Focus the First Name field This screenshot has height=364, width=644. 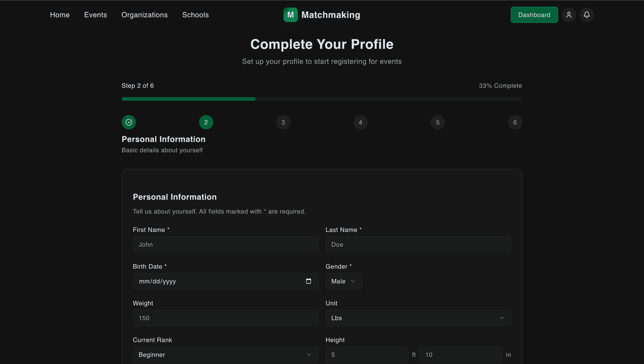click(x=225, y=244)
